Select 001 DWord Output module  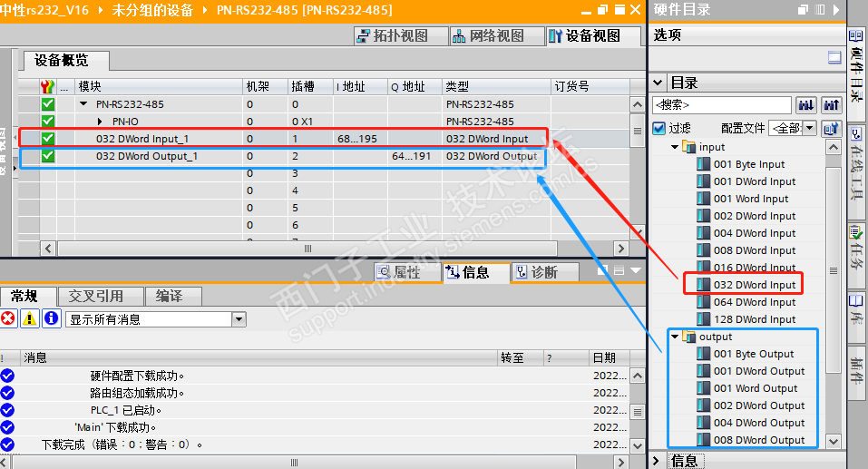758,371
